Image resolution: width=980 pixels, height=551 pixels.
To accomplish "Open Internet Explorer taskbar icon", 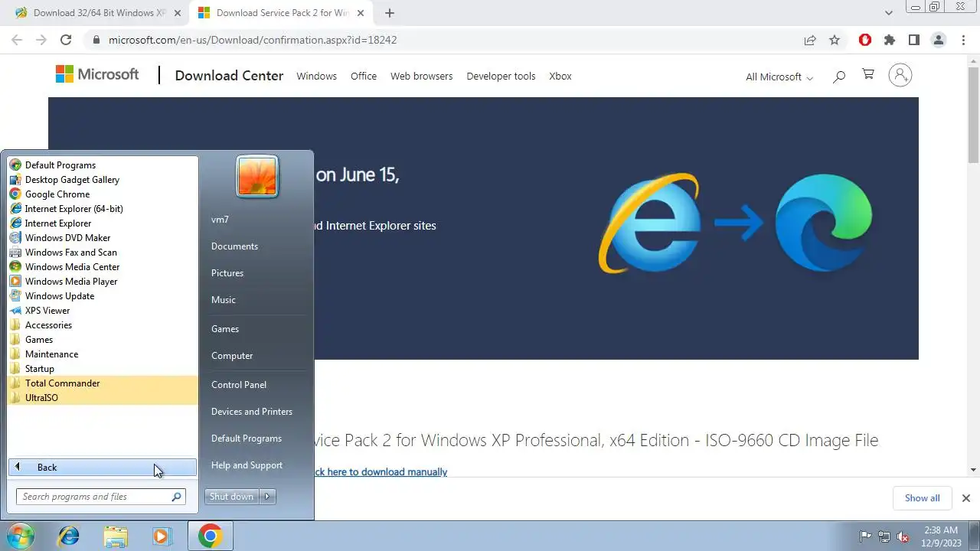I will click(69, 536).
